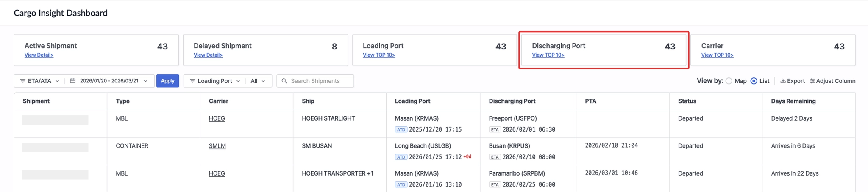Select the Map view radio button
Screen dimensions: 868x192
tap(729, 81)
